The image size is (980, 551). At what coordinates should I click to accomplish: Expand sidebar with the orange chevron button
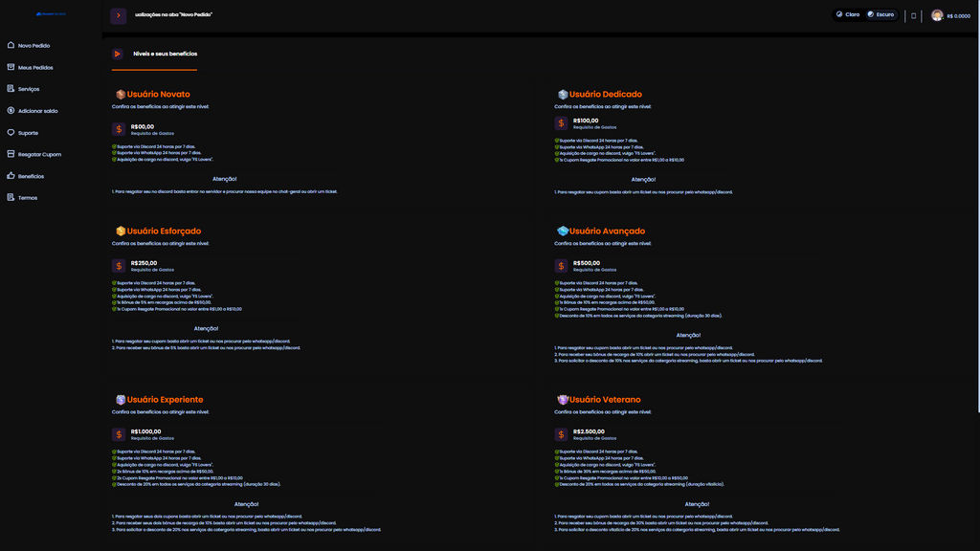pos(119,15)
